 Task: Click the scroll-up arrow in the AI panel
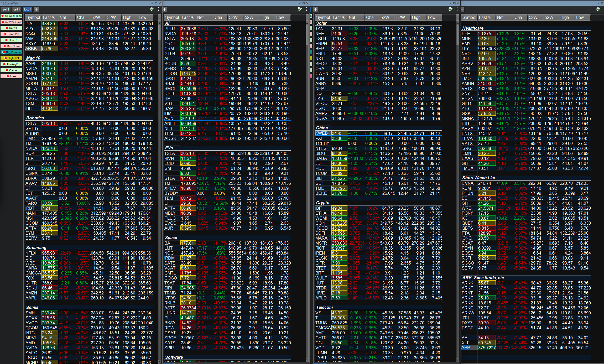(307, 23)
